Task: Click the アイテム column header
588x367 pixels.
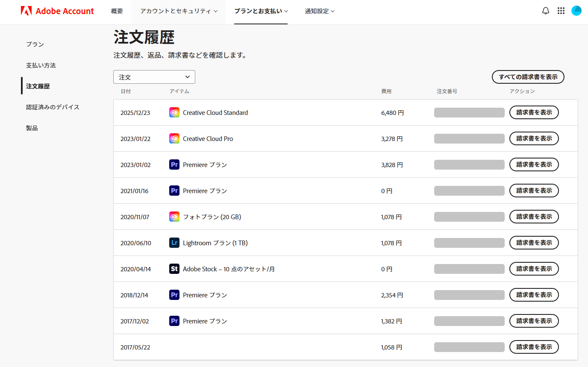Action: pyautogui.click(x=179, y=91)
